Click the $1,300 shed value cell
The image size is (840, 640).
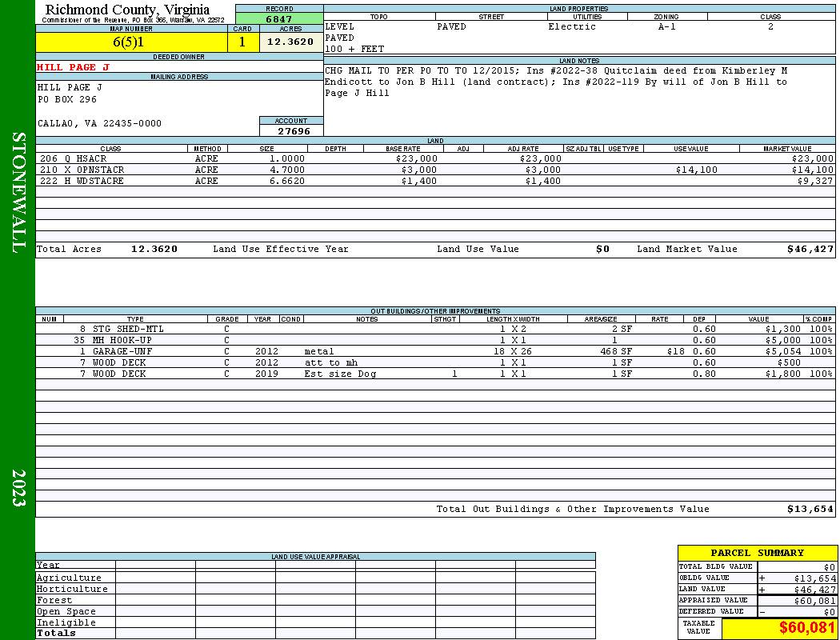click(782, 330)
